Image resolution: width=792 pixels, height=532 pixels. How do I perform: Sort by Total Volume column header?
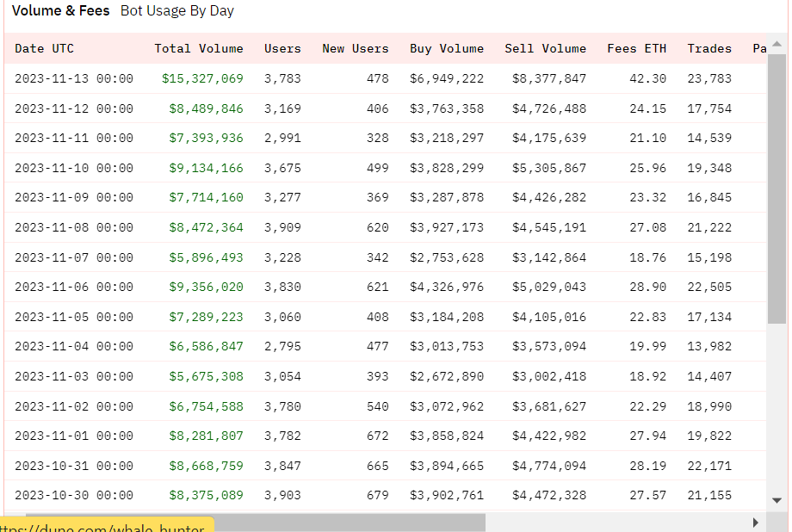[199, 48]
